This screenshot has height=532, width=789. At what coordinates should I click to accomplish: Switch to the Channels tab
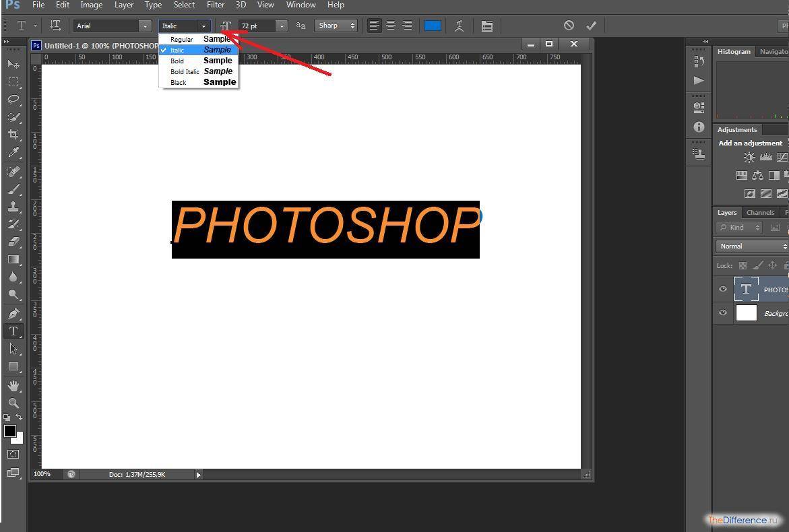point(760,212)
